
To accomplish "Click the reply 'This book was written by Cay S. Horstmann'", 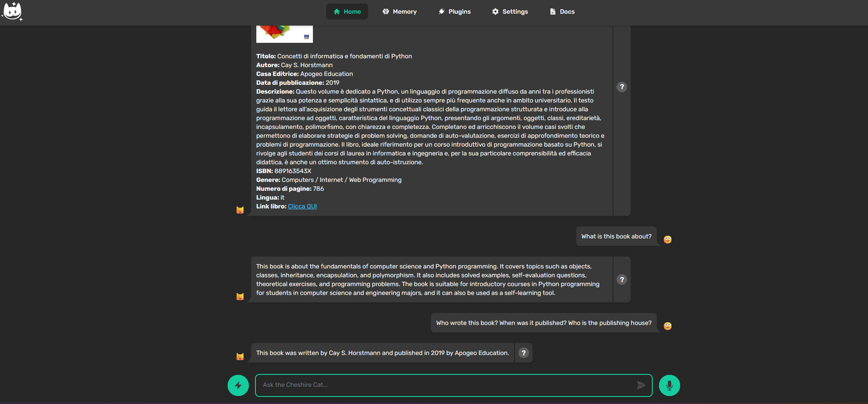I will click(x=383, y=353).
